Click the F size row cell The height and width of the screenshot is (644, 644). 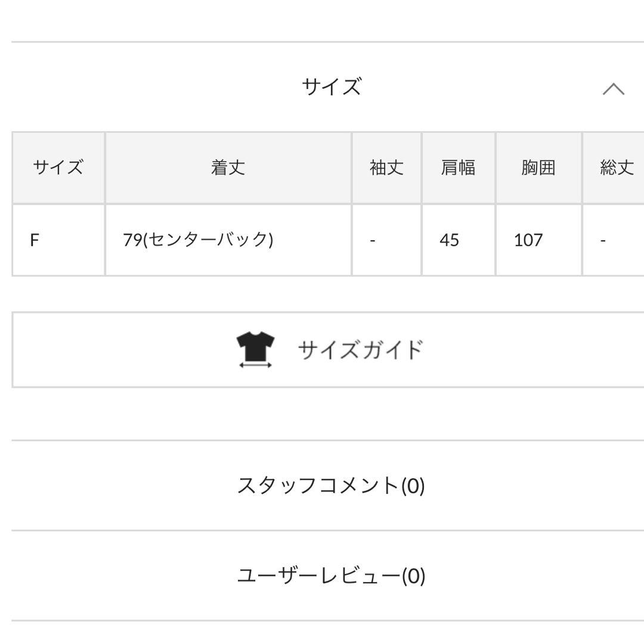[x=58, y=240]
